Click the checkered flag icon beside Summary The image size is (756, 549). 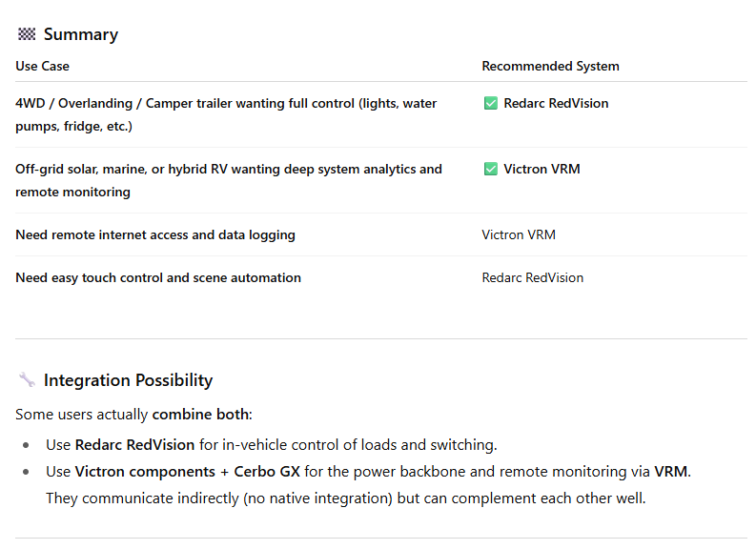coord(27,34)
